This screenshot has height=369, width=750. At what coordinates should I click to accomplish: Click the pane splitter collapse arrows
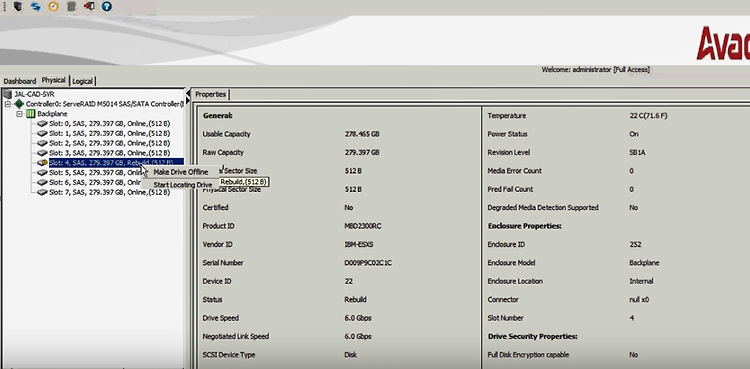[188, 96]
